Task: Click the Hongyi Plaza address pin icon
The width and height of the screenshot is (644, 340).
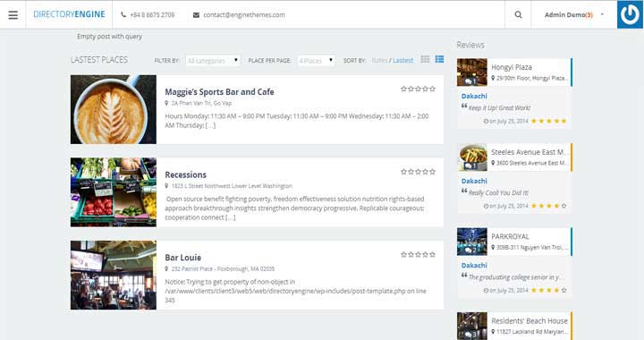Action: point(493,78)
